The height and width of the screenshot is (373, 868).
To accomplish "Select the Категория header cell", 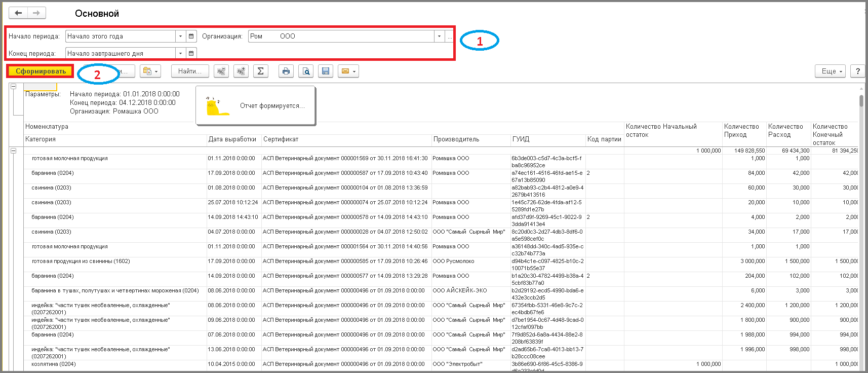I will coord(115,139).
